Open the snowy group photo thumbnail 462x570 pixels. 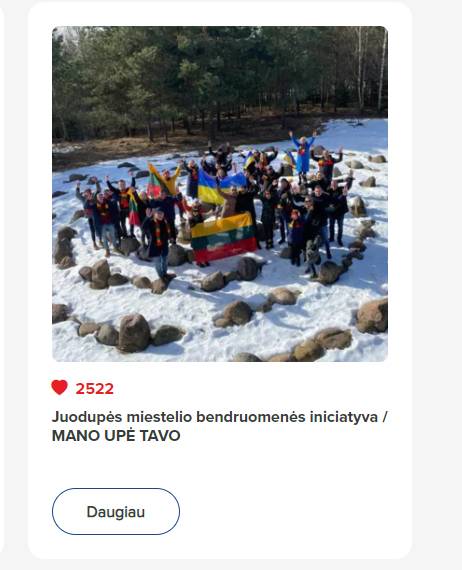220,194
